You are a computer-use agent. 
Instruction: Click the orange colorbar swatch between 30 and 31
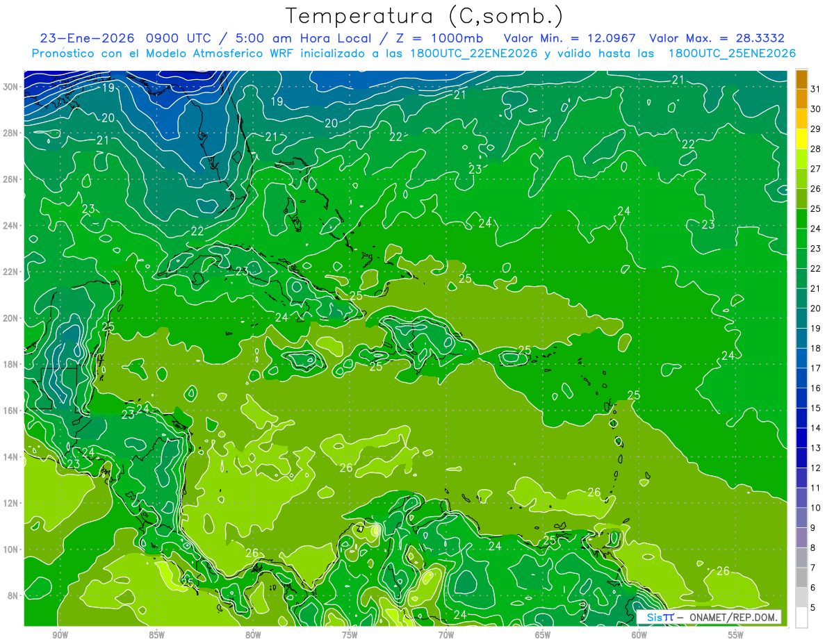801,99
